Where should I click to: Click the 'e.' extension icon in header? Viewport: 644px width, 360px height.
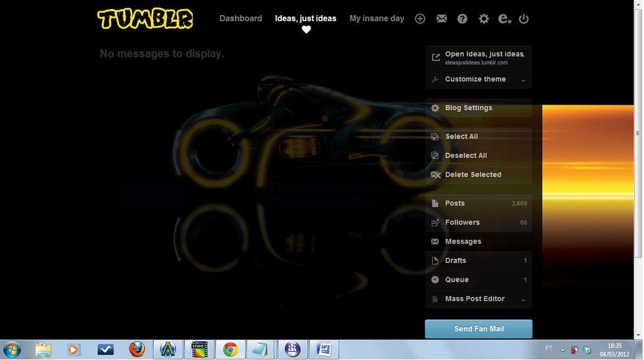coord(505,18)
